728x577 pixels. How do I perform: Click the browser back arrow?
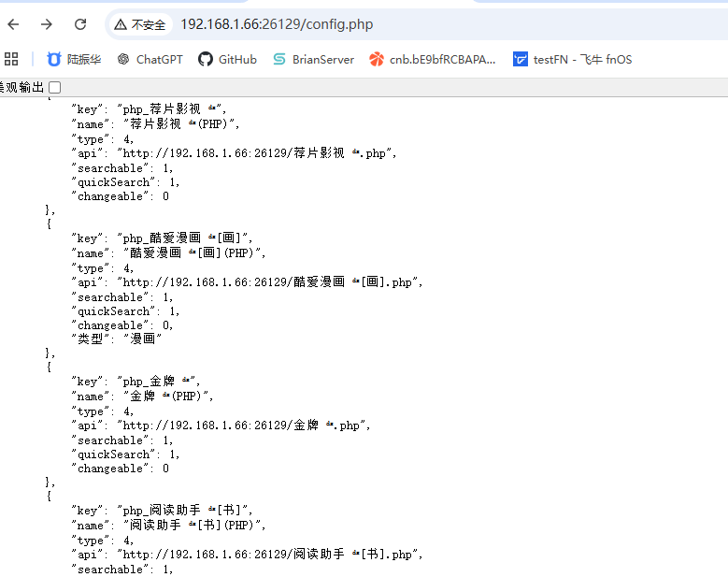pyautogui.click(x=14, y=24)
